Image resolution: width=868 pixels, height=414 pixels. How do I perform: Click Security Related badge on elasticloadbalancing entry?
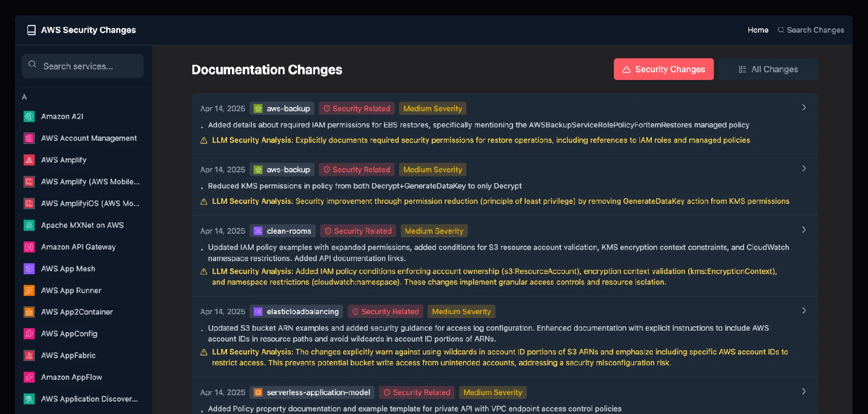tap(385, 311)
